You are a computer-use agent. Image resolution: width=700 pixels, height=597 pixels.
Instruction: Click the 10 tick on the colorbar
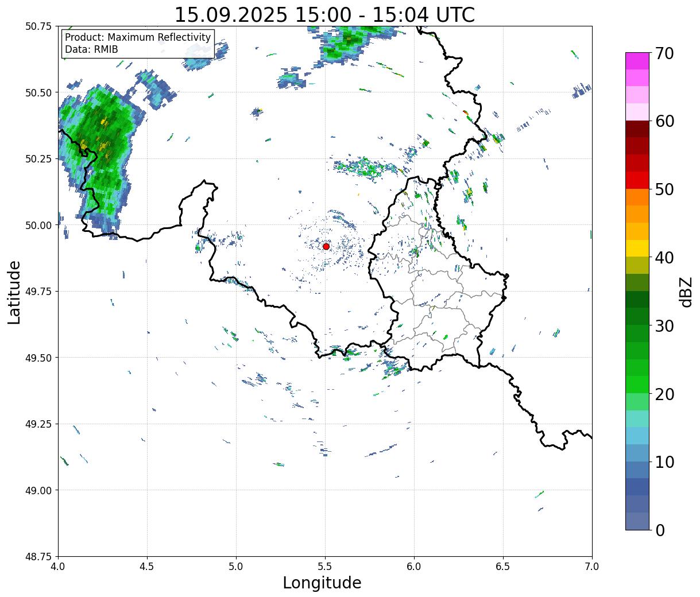pos(664,462)
